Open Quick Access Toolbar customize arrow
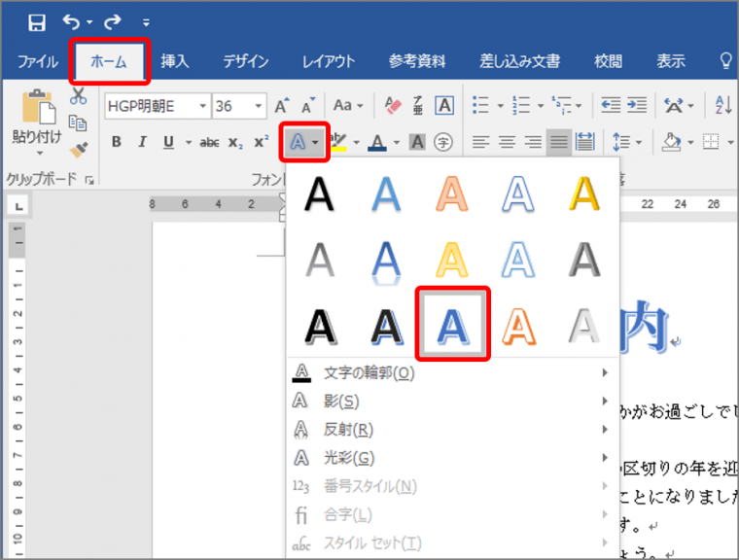 pyautogui.click(x=146, y=22)
